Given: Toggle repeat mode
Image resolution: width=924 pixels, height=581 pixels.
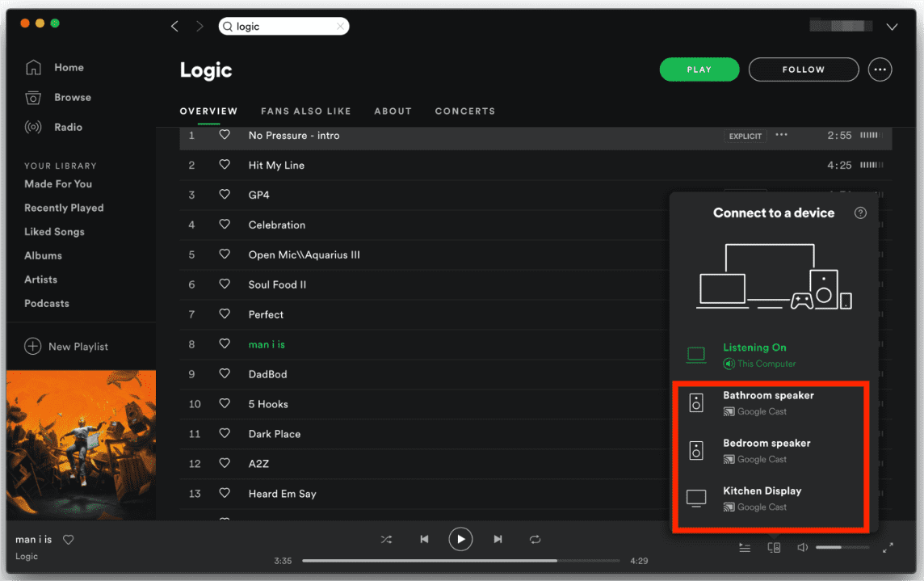Looking at the screenshot, I should point(535,539).
